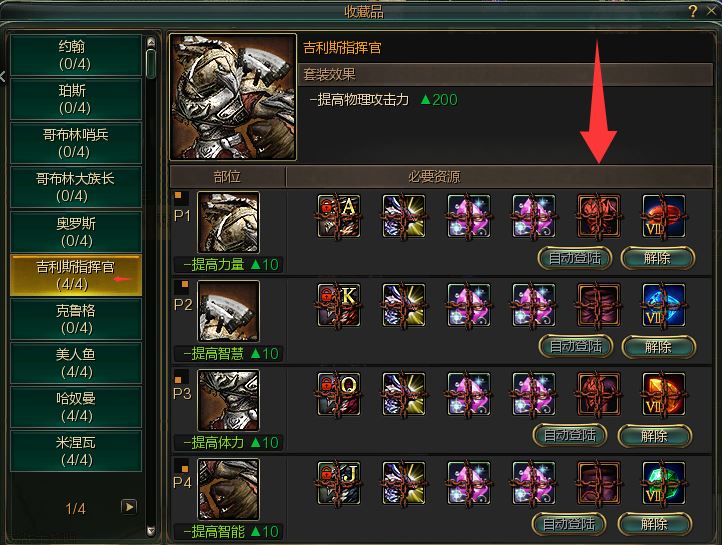Toggle the small orange checkbox beside P2
This screenshot has height=545, width=722.
(x=185, y=284)
